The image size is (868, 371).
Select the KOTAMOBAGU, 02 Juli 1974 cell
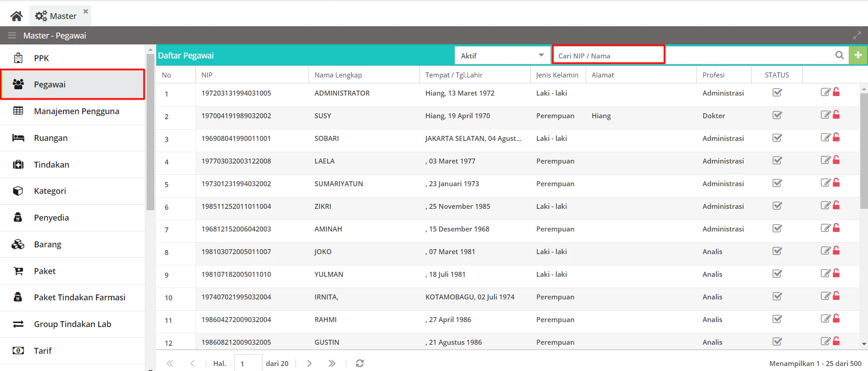(x=475, y=297)
